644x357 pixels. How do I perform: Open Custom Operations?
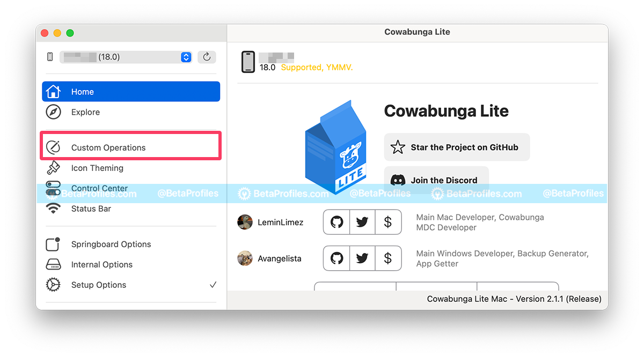tap(131, 147)
